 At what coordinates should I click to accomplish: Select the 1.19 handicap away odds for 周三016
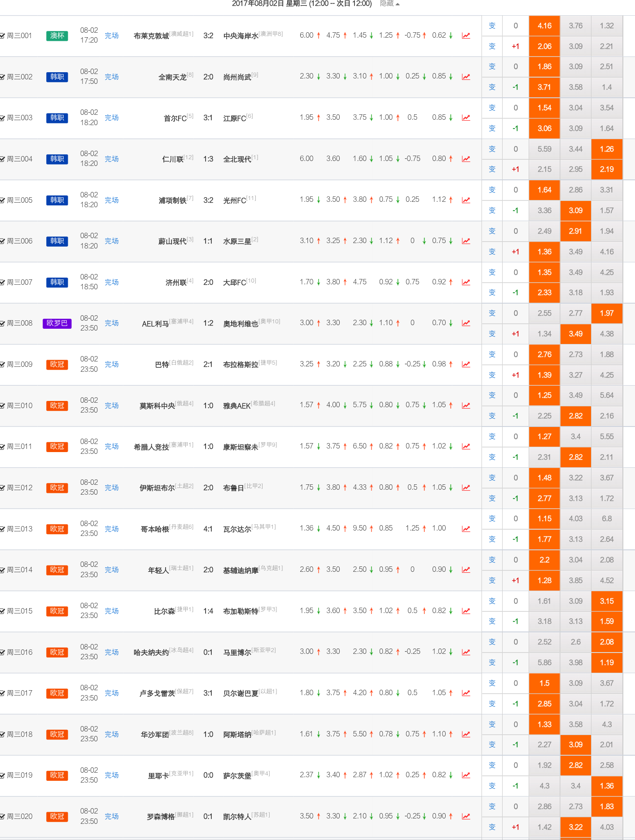tap(607, 662)
